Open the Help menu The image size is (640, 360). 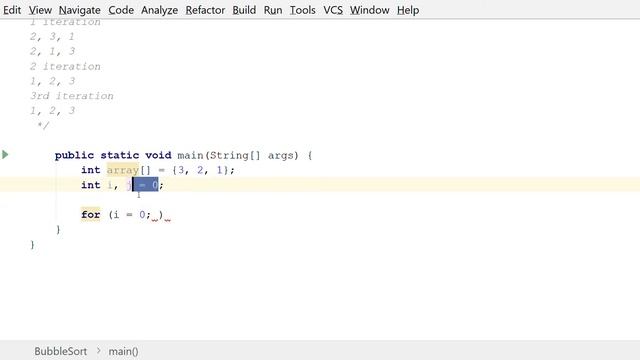pos(408,10)
